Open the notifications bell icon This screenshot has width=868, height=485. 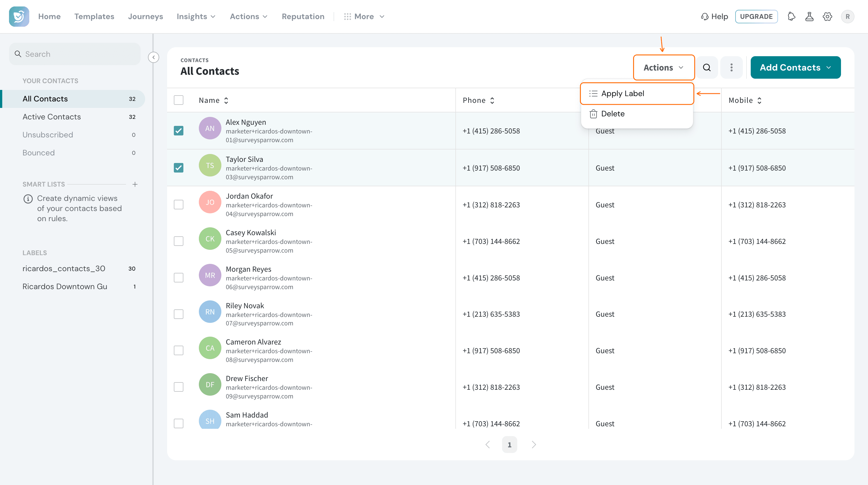tap(791, 17)
